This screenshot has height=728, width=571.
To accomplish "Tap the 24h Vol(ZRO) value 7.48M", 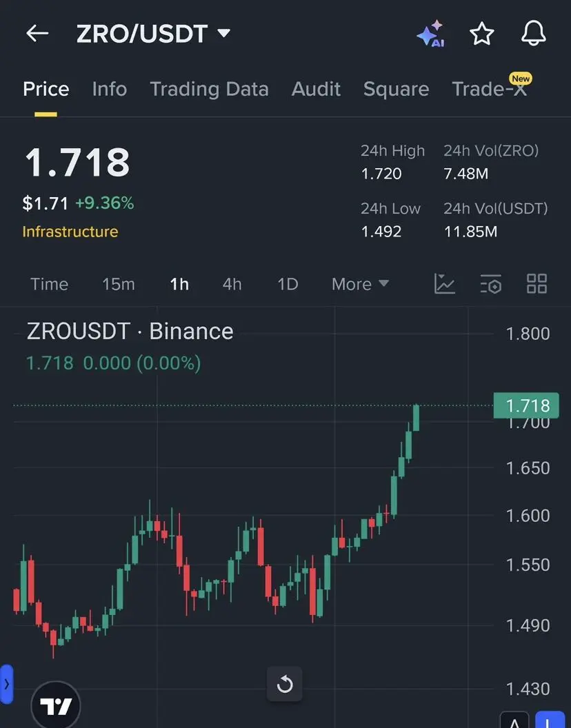I will click(x=466, y=174).
